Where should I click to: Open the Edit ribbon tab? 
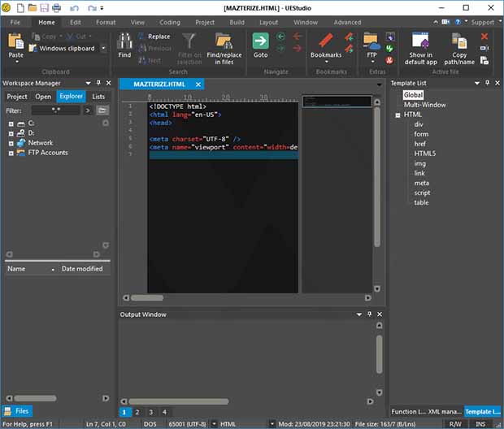[x=76, y=22]
